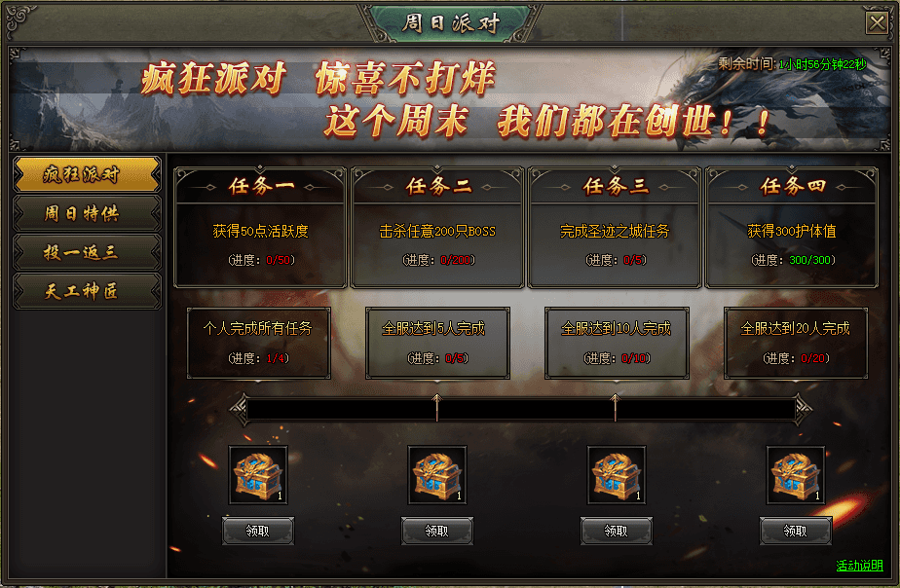The height and width of the screenshot is (588, 900).
Task: Click the treasure chest under 全服达到20人完成
Action: pyautogui.click(x=796, y=476)
